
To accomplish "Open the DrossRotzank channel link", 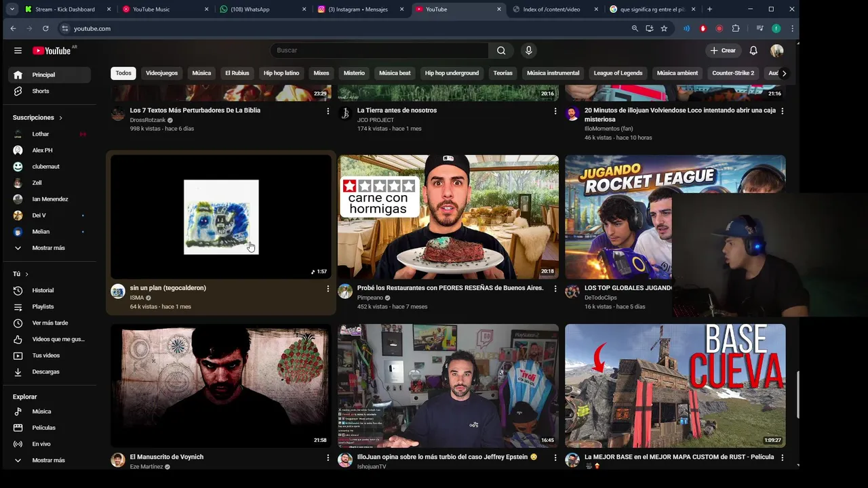I will click(x=148, y=120).
